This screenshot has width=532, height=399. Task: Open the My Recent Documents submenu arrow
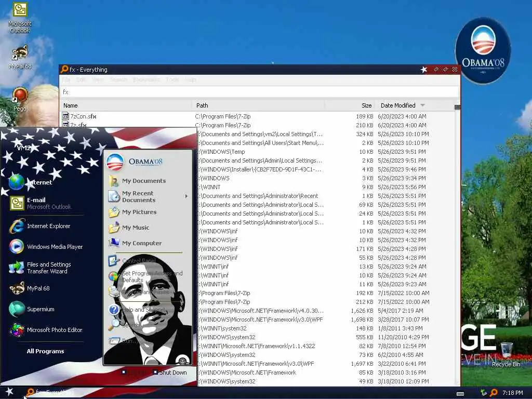[187, 196]
